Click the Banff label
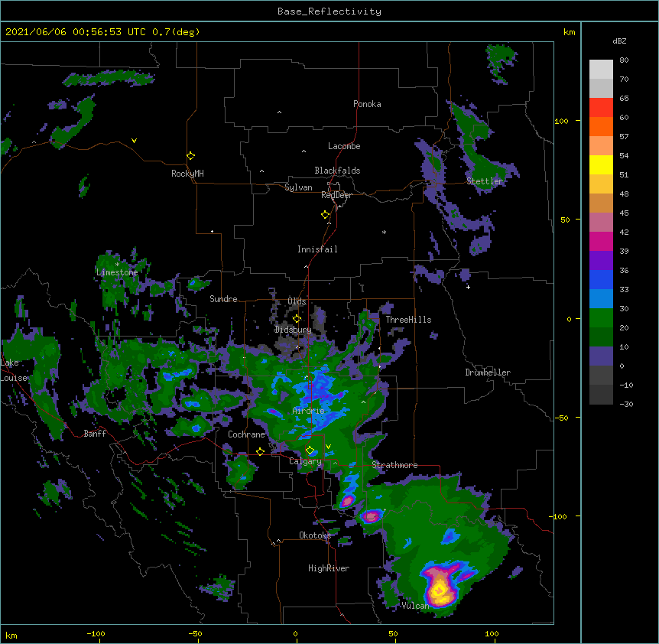659x644 pixels. pyautogui.click(x=95, y=434)
